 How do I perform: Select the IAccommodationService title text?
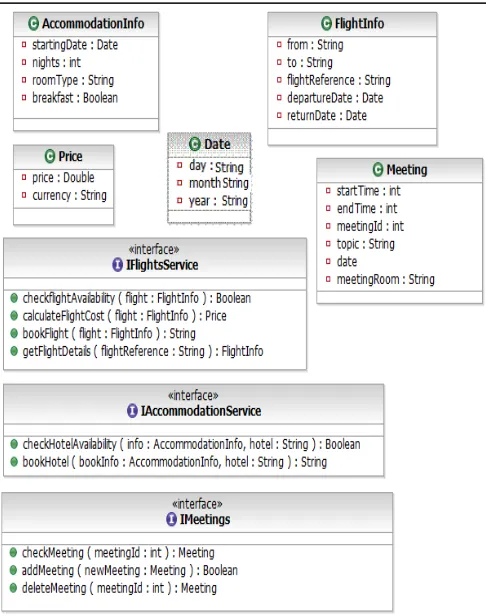pyautogui.click(x=201, y=411)
